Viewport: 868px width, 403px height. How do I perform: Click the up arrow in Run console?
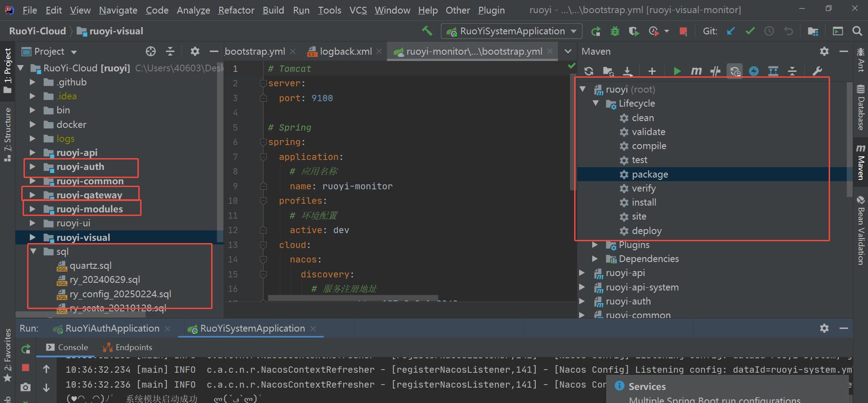tap(46, 369)
